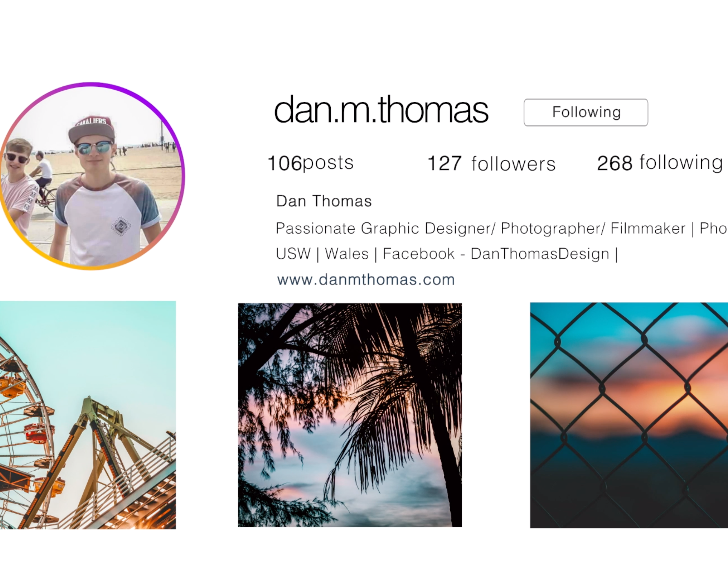Click the number 106 beside posts
Viewport: 728px width, 570px height.
point(285,164)
